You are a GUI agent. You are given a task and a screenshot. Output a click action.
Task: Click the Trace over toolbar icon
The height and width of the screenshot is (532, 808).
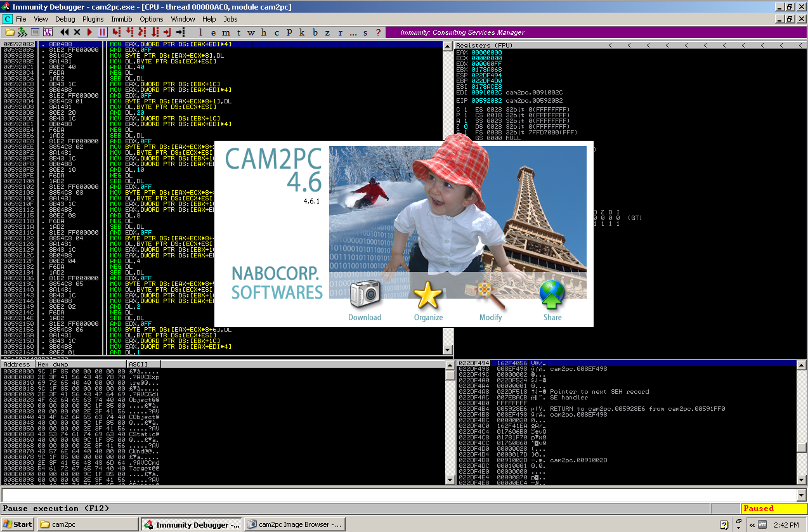pyautogui.click(x=154, y=32)
